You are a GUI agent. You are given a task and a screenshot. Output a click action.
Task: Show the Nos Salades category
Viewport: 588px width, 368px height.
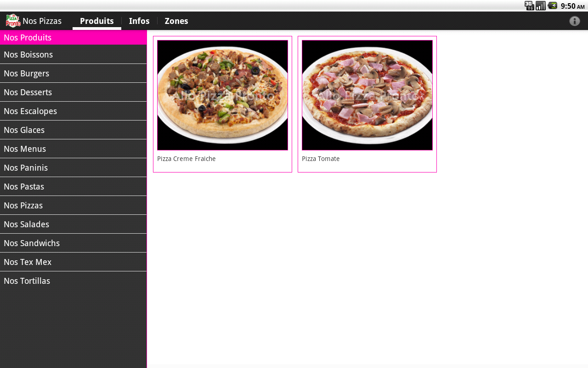pos(73,224)
